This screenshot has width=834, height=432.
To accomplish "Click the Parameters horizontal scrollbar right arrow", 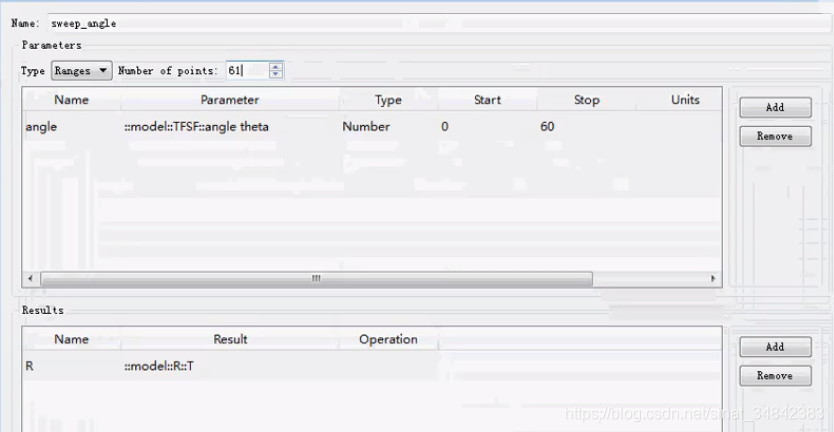I will (713, 278).
